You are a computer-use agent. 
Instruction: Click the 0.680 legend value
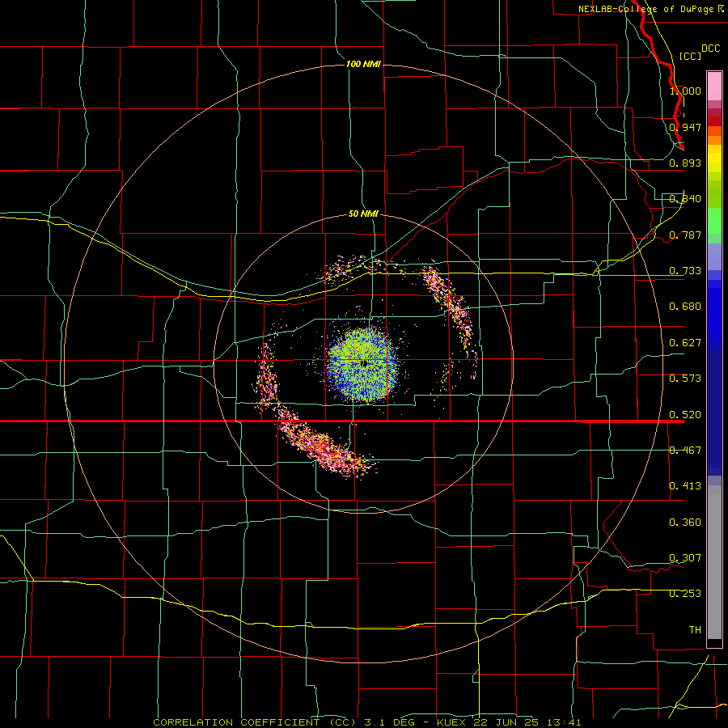(685, 307)
